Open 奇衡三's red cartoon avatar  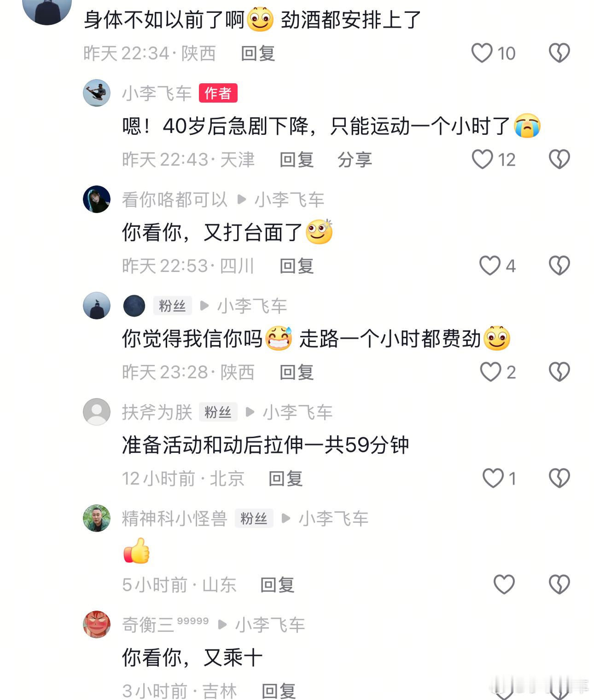pos(97,625)
